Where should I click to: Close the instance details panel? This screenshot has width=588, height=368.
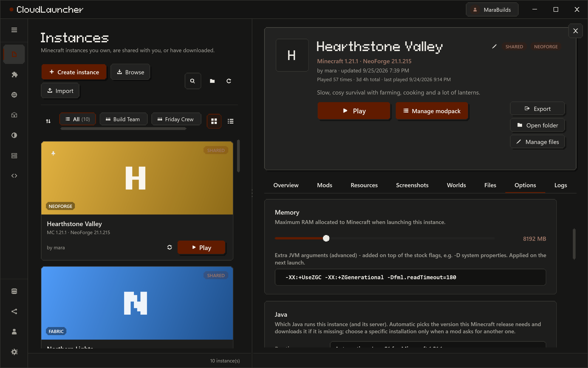coord(575,31)
